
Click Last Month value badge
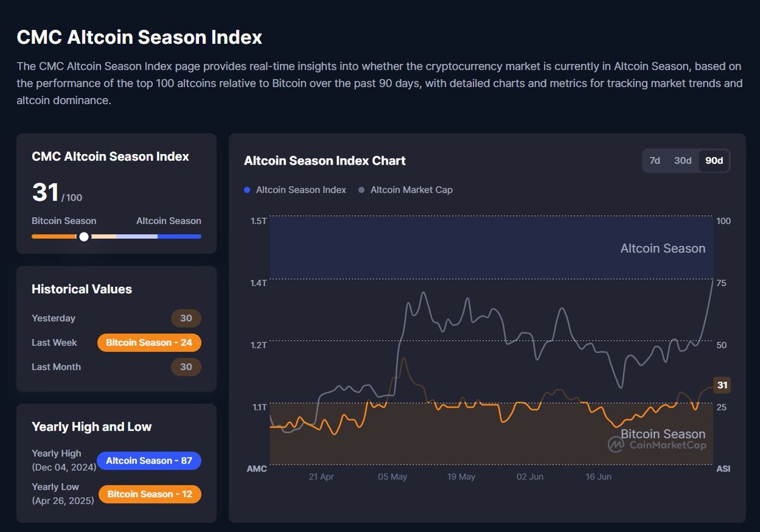point(186,367)
